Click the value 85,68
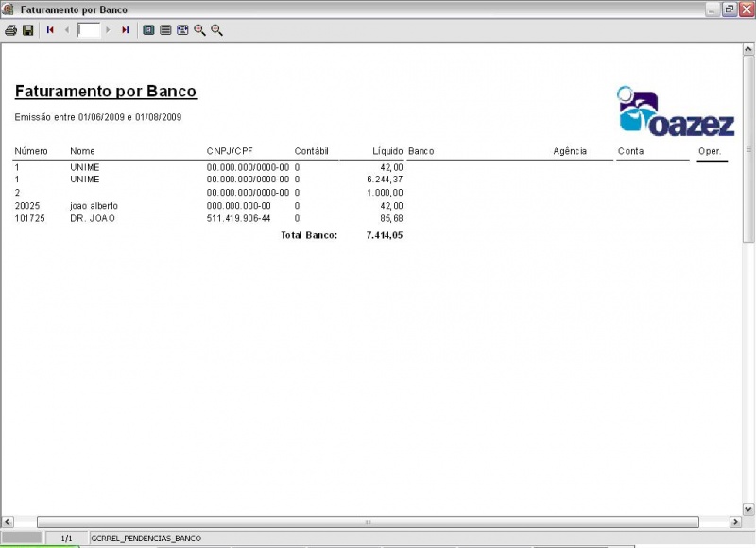756x548 pixels. coord(391,219)
